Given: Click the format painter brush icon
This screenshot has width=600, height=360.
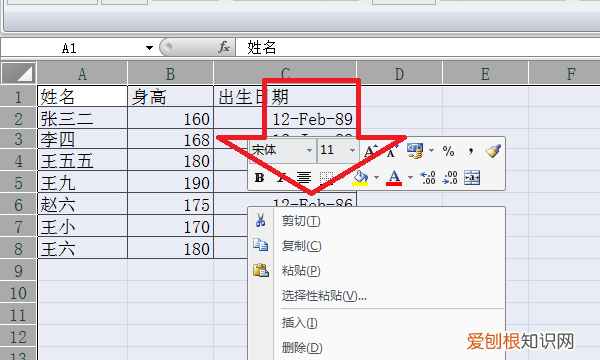Looking at the screenshot, I should point(493,150).
